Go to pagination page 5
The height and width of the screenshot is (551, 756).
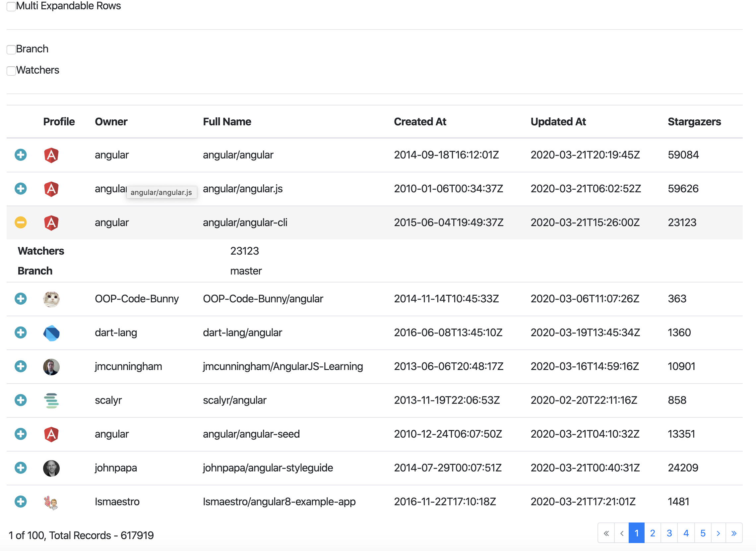703,533
